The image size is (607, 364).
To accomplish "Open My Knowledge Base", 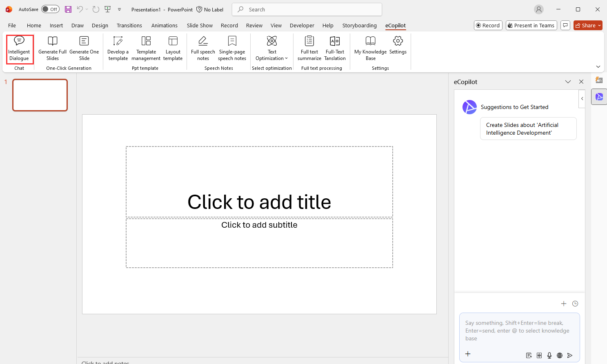I will (370, 49).
